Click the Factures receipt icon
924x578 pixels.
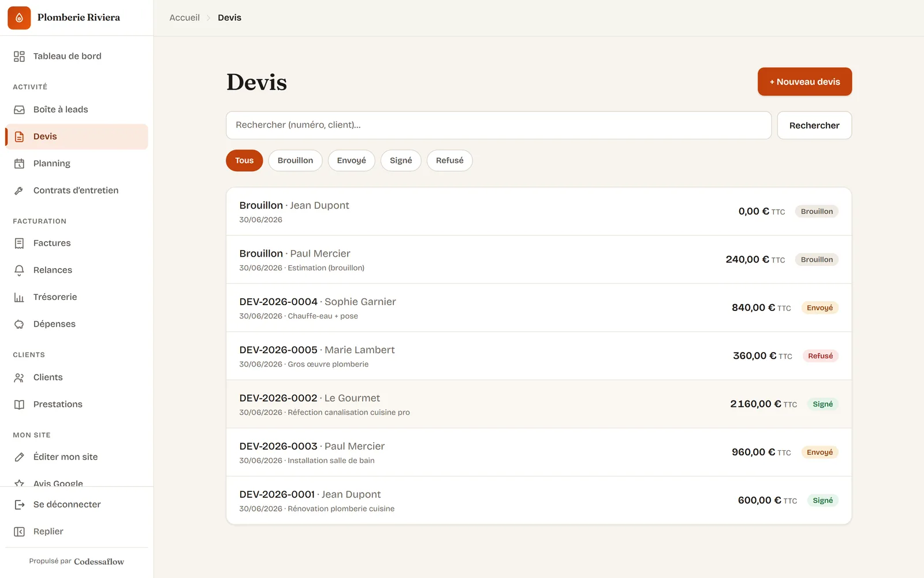[19, 243]
